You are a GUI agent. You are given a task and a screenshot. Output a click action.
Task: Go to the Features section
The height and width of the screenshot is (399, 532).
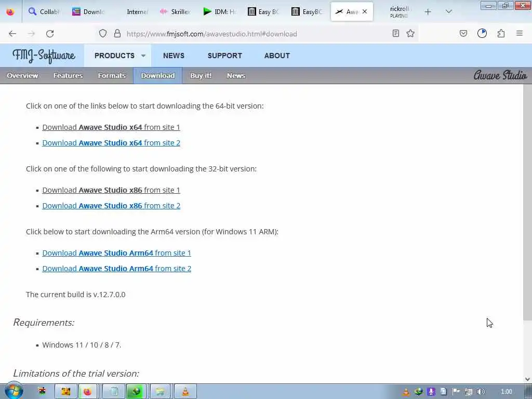click(x=68, y=76)
